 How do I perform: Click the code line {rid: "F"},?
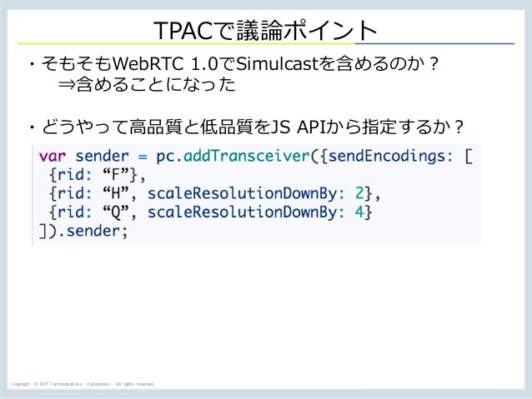click(x=98, y=175)
